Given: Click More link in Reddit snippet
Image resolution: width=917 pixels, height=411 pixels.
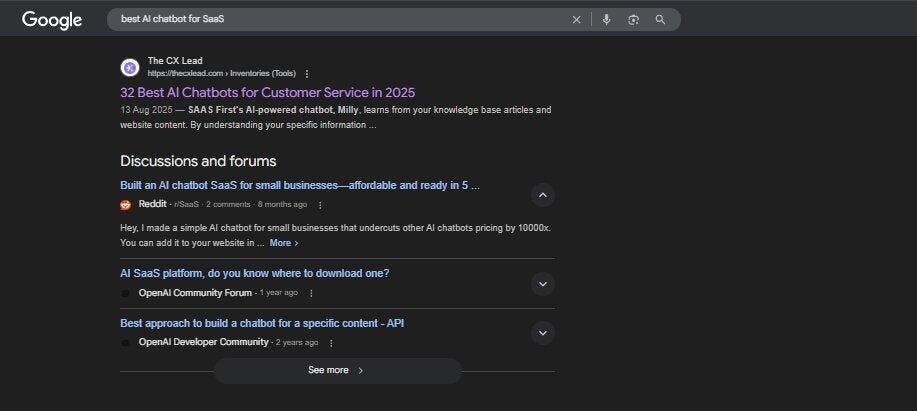Looking at the screenshot, I should tap(283, 243).
